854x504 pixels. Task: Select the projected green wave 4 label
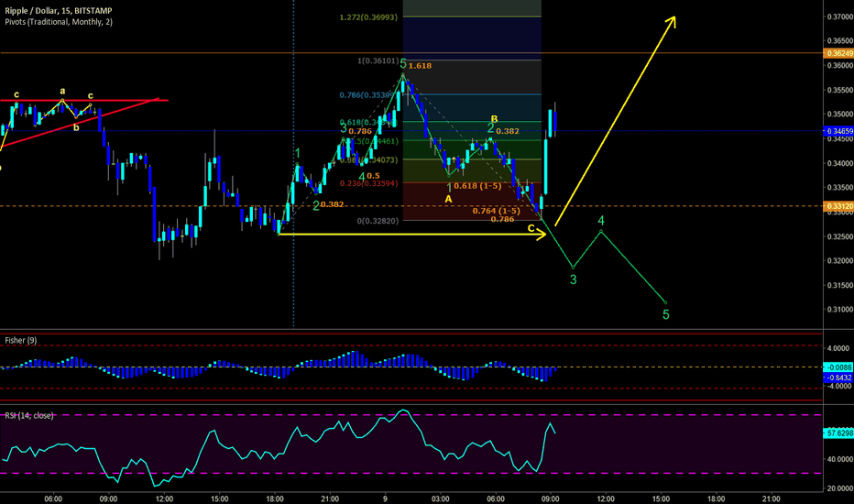601,221
